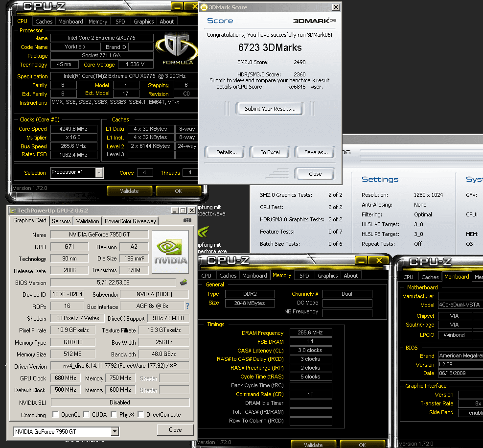
Task: Click the Bus Interface question mark icon
Action: [187, 306]
